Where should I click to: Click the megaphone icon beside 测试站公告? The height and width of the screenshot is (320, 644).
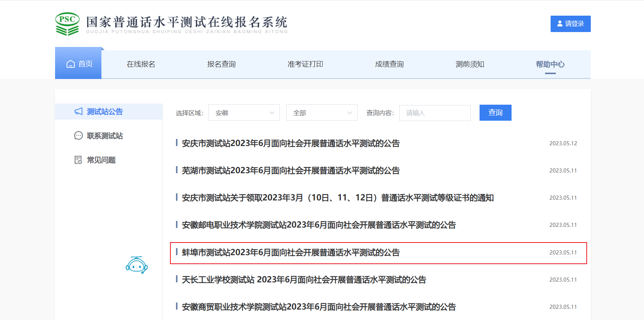(x=79, y=111)
